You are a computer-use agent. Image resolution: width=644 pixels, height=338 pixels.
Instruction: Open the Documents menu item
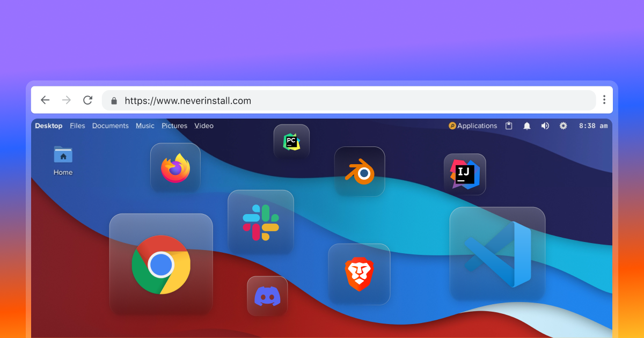click(110, 126)
